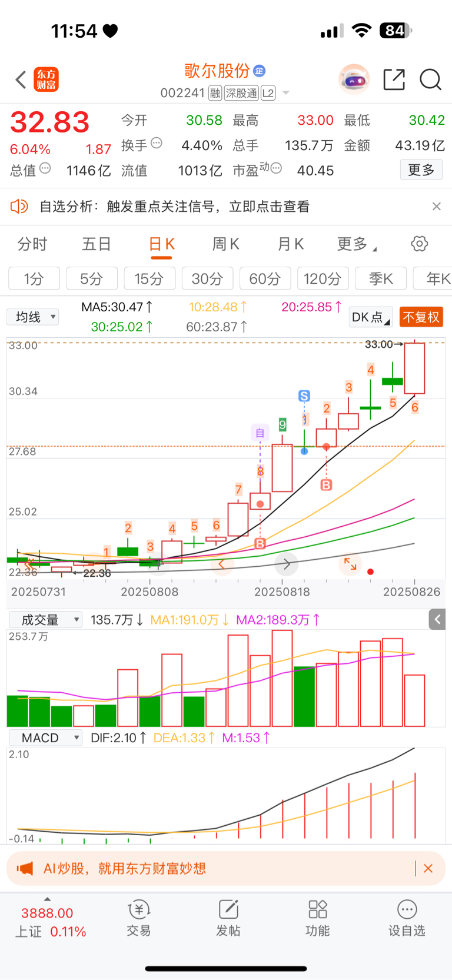Screen dimensions: 452x980
Task: Select the 5分 period button
Action: click(92, 278)
